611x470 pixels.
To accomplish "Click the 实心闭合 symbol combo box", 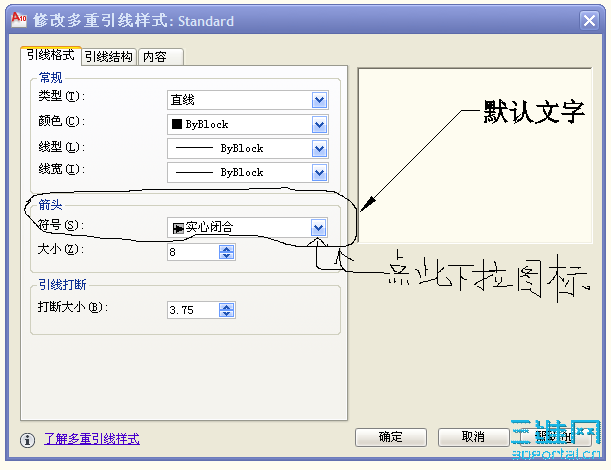I will [x=247, y=228].
